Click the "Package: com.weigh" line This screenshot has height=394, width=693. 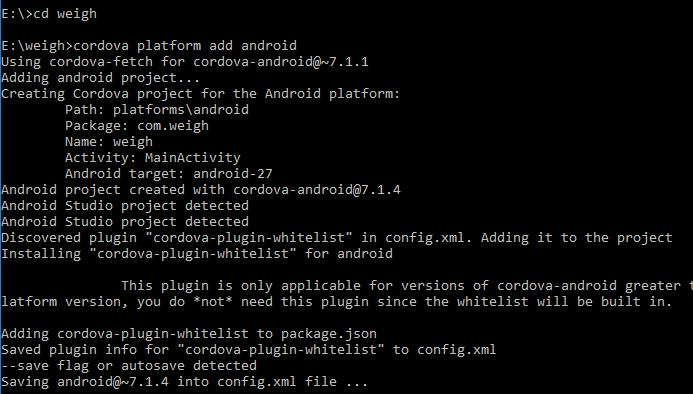pos(137,126)
